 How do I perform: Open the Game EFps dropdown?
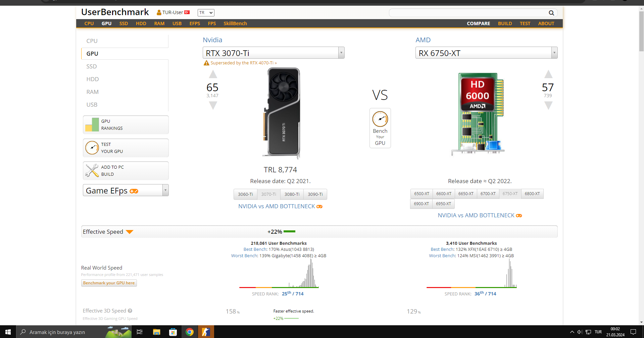pyautogui.click(x=126, y=190)
